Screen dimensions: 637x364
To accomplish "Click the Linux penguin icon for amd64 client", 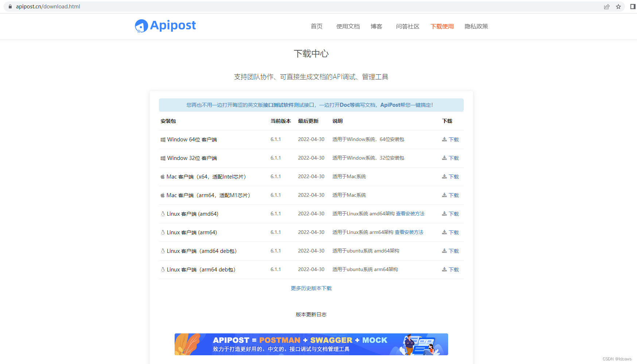I will (162, 214).
